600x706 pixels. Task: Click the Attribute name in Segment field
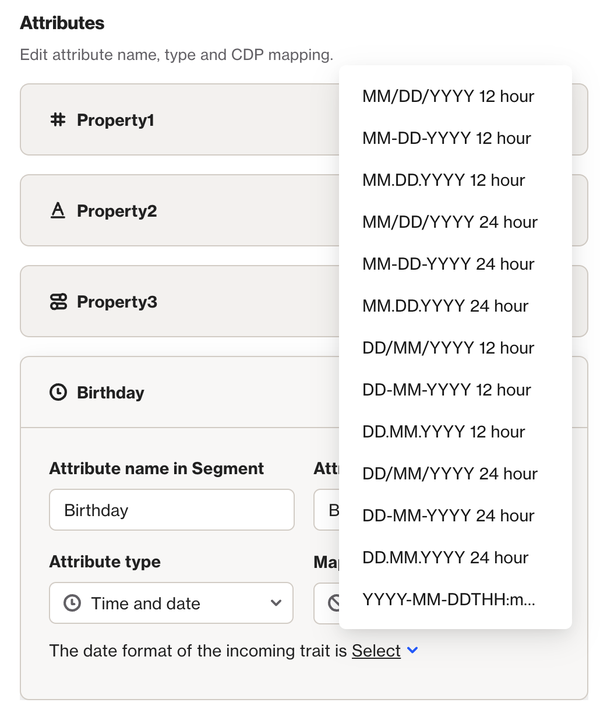(171, 510)
